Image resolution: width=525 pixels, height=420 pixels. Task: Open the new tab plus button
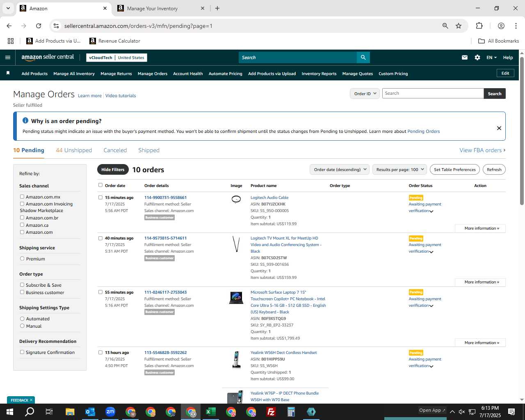pyautogui.click(x=217, y=8)
